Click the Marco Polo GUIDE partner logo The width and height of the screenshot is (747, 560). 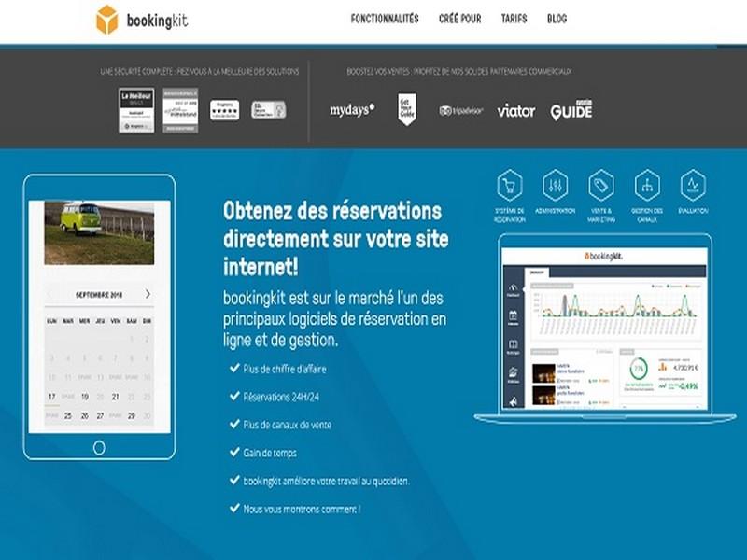pyautogui.click(x=571, y=110)
